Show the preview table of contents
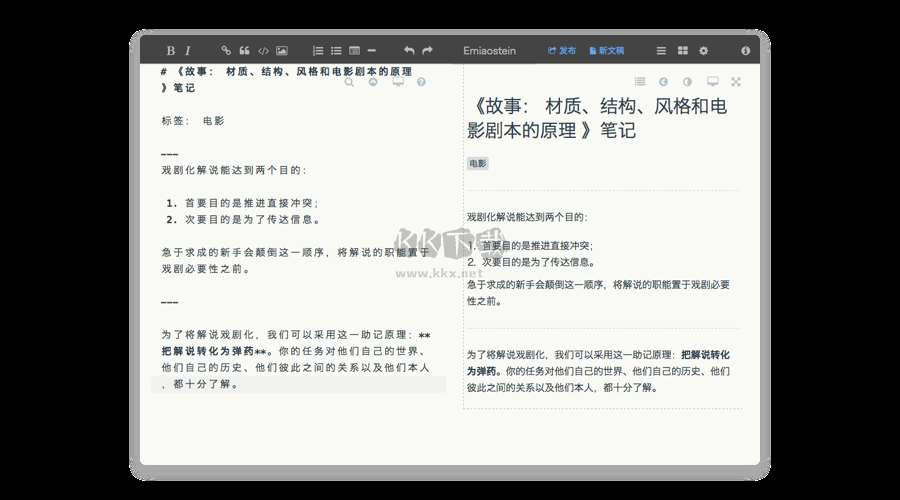This screenshot has width=900, height=500. [x=640, y=82]
